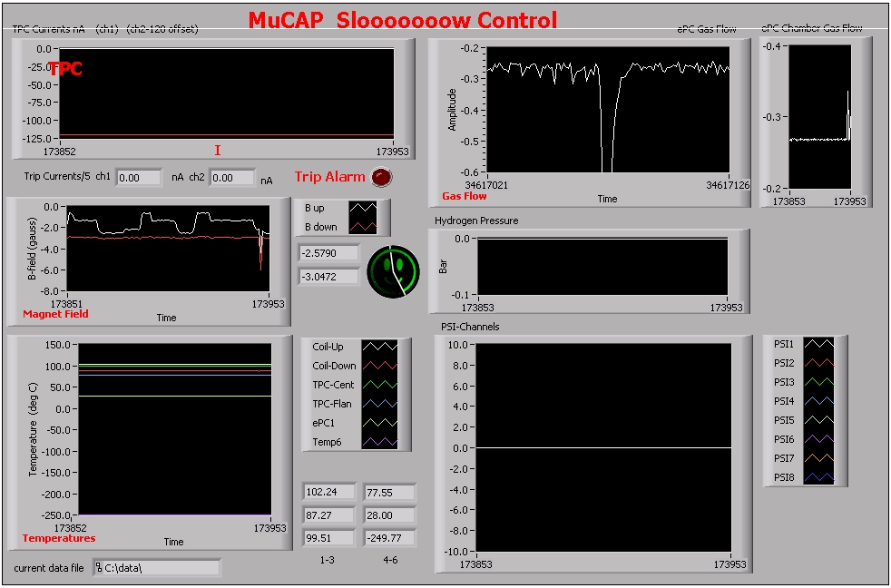Select the Coil-Up legend line icon

click(x=378, y=347)
